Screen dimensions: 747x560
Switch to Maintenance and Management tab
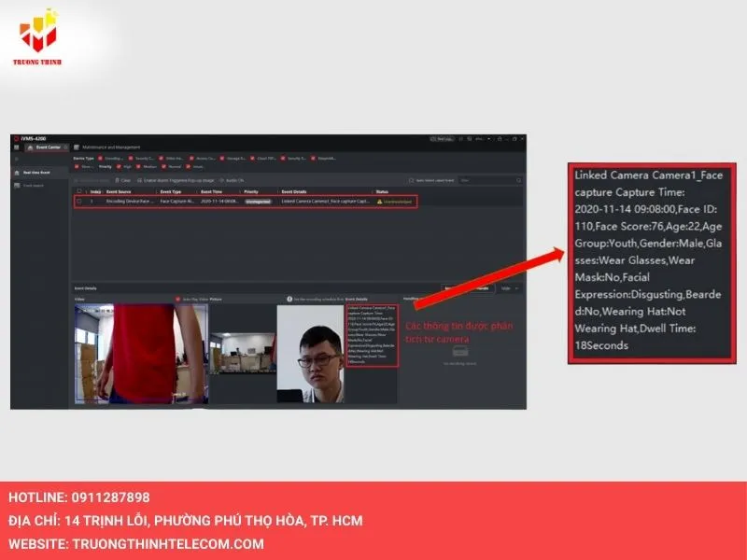110,147
